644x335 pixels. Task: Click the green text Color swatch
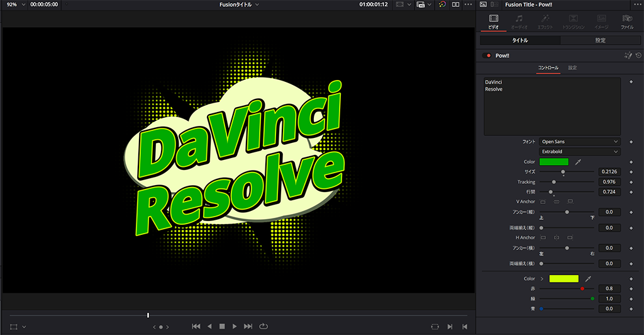[554, 162]
